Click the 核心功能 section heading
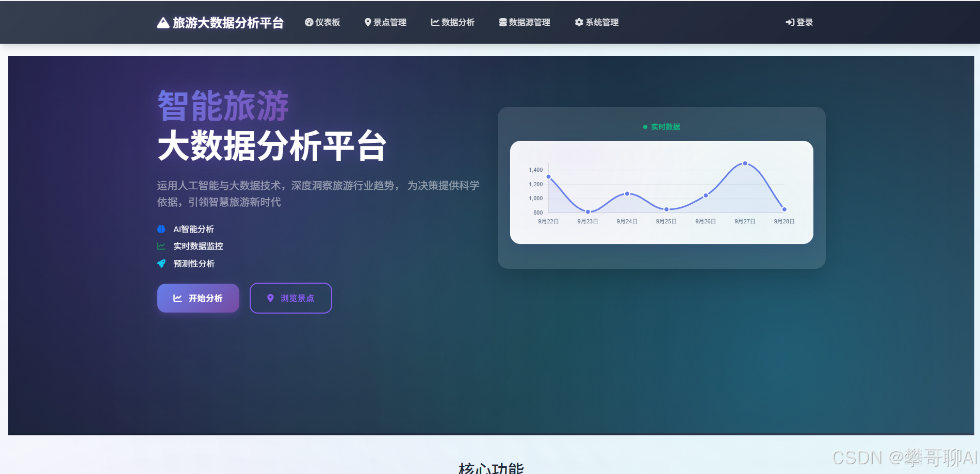Screen dimensions: 980x474 tap(491, 467)
